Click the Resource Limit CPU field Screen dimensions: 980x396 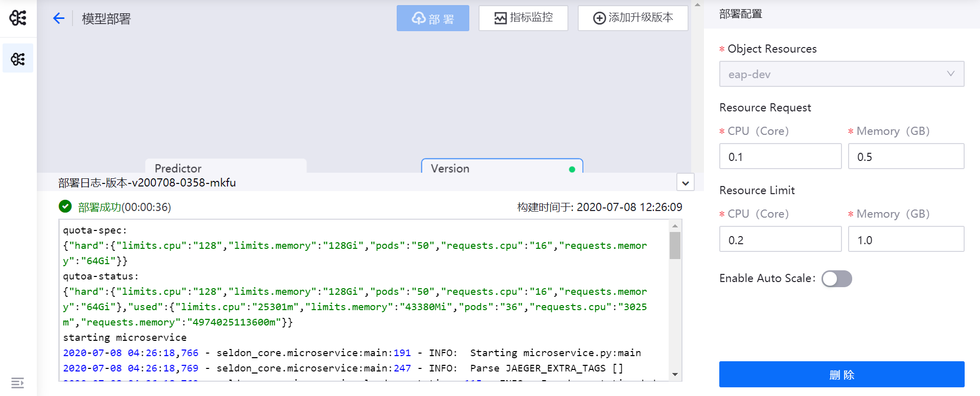780,239
